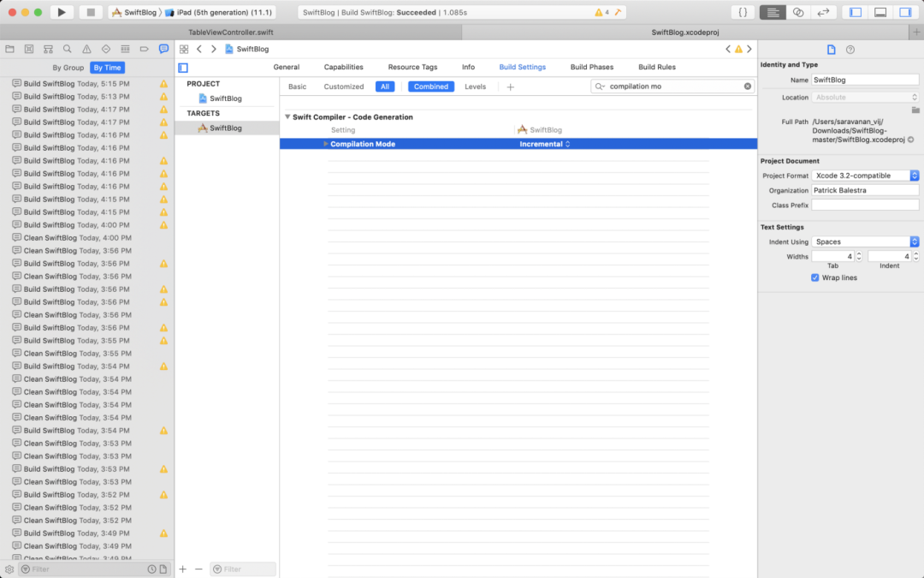Open the Test navigator diamond icon

[106, 49]
